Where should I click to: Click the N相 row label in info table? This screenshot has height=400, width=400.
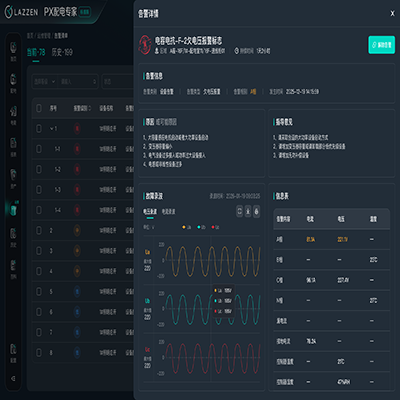click(x=279, y=300)
